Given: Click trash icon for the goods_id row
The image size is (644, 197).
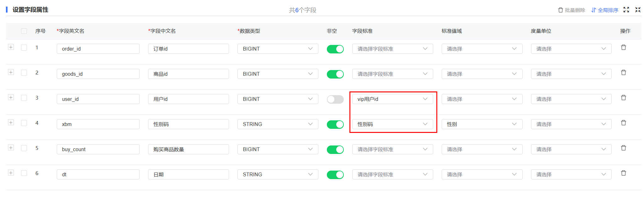Looking at the screenshot, I should 624,73.
